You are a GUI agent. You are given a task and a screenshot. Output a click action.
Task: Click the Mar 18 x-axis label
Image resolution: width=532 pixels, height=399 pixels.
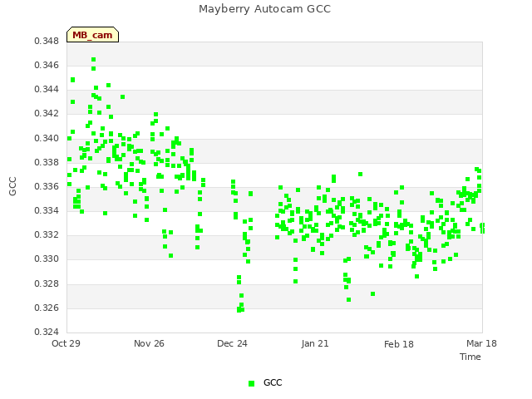481,343
